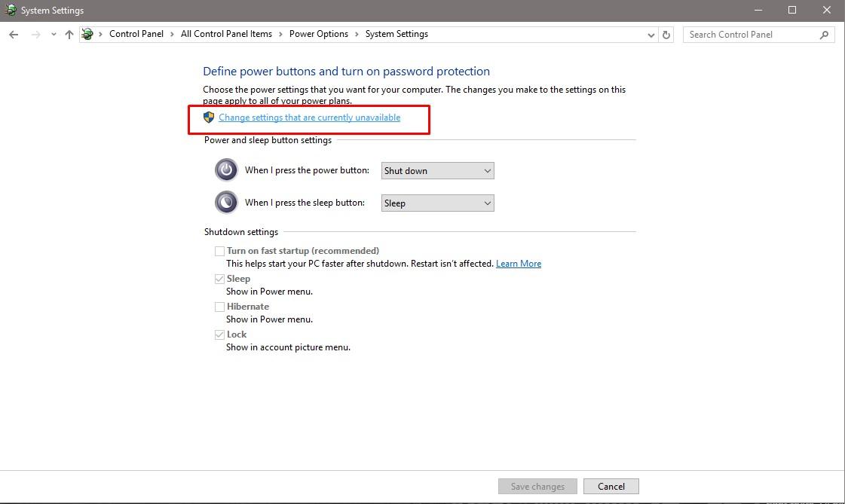The image size is (845, 504).
Task: Click 'Power and sleep button settings' label
Action: [268, 140]
